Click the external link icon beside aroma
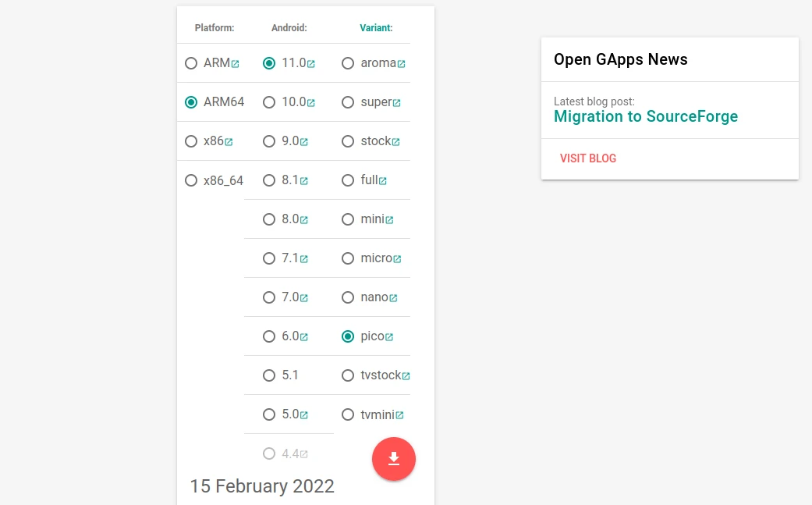 tap(401, 64)
